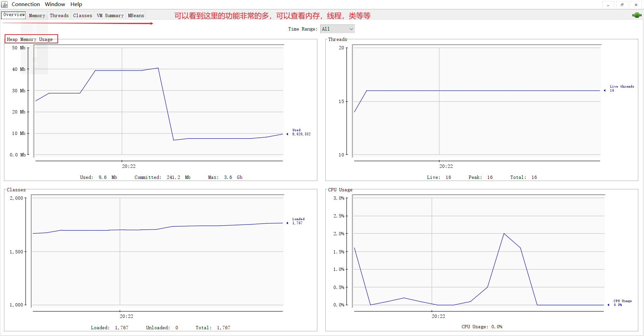Click the Heap Memory Usage panel title

(x=30, y=39)
